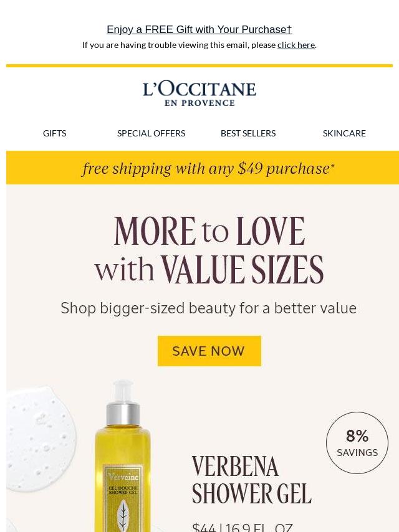Open the GIFTS menu item

[x=55, y=133]
